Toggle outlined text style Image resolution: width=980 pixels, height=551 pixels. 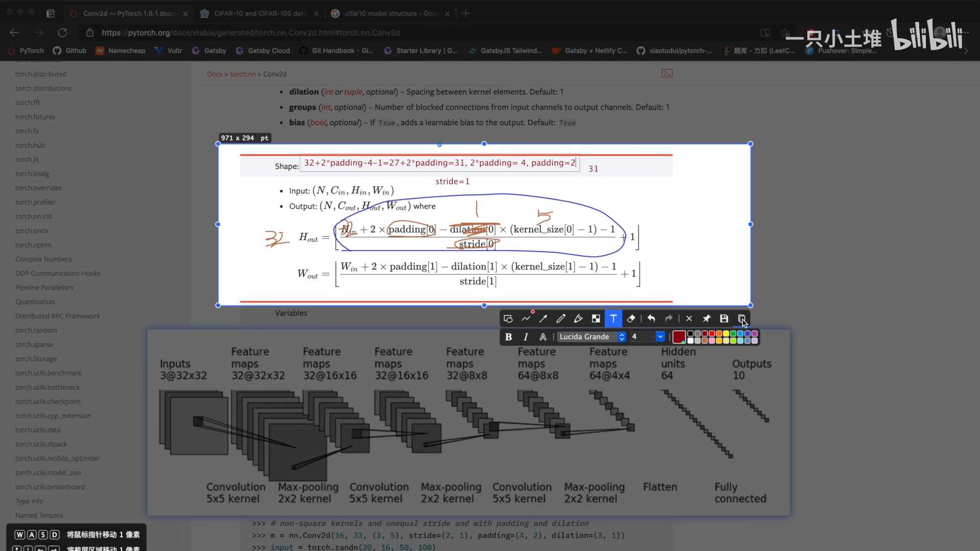pos(543,337)
